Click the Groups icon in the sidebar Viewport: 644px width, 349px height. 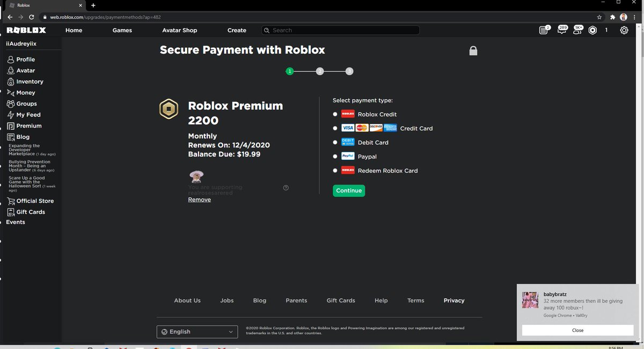pyautogui.click(x=11, y=103)
